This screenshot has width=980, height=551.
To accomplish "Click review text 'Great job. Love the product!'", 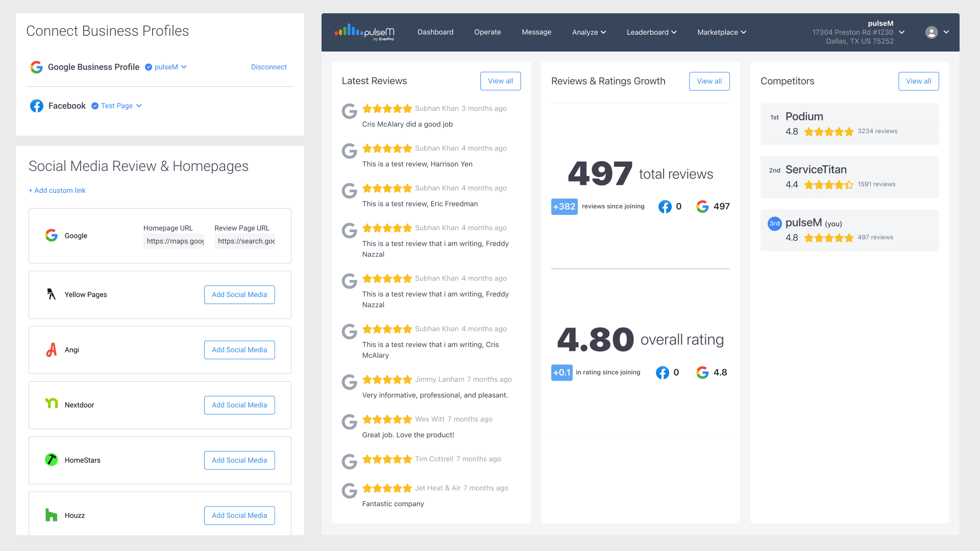I will [408, 435].
